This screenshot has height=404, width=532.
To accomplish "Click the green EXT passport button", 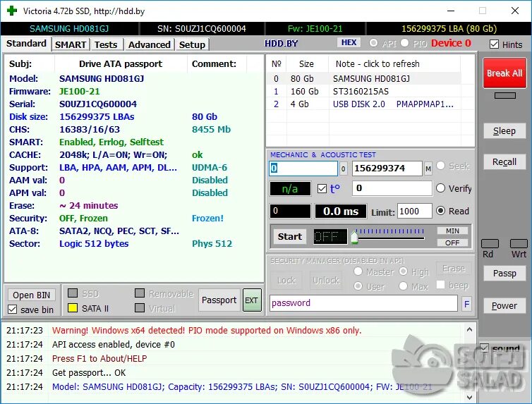I will point(251,300).
